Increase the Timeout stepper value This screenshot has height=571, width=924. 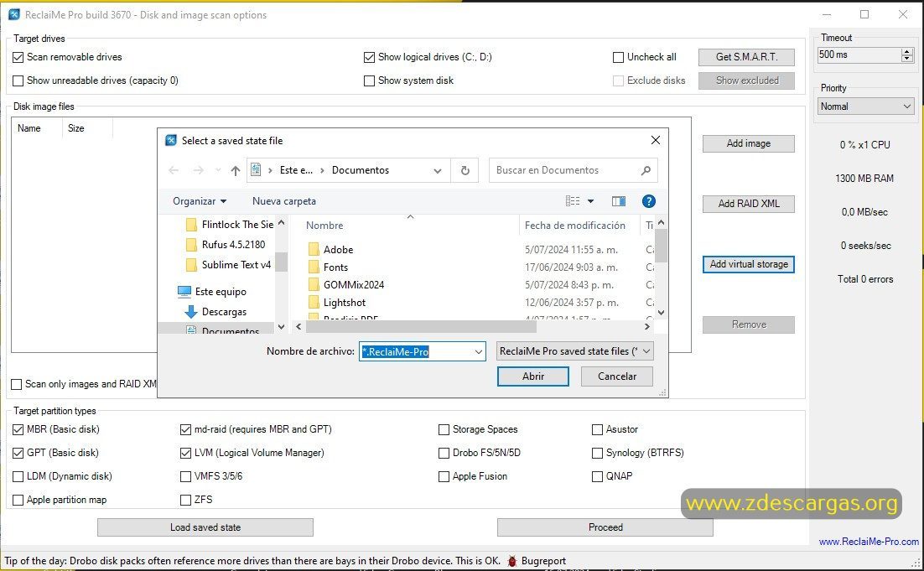[907, 51]
